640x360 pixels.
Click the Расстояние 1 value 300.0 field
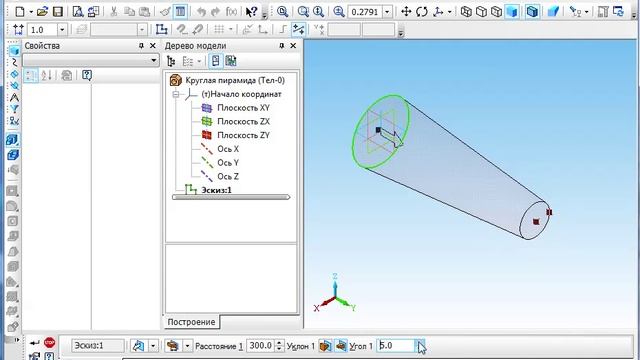260,346
